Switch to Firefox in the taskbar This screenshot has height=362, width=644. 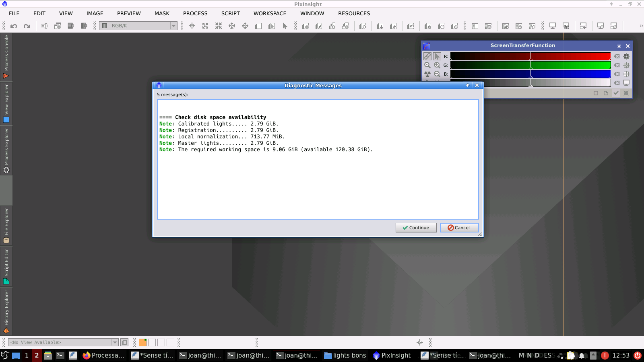104,355
